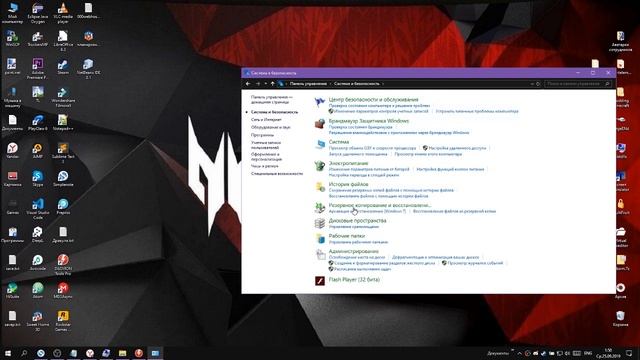Viewport: 640px width, 360px height.
Task: Show hidden tray icons chevron
Action: point(520,353)
